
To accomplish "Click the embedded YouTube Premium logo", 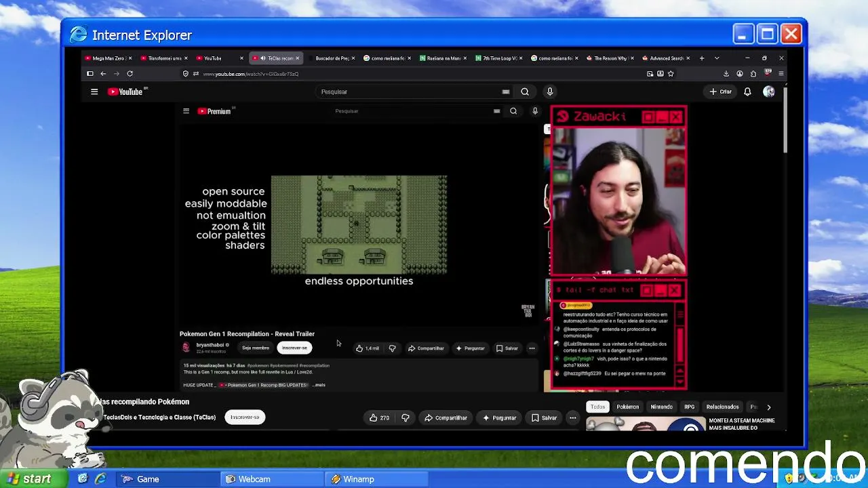I will tap(214, 111).
